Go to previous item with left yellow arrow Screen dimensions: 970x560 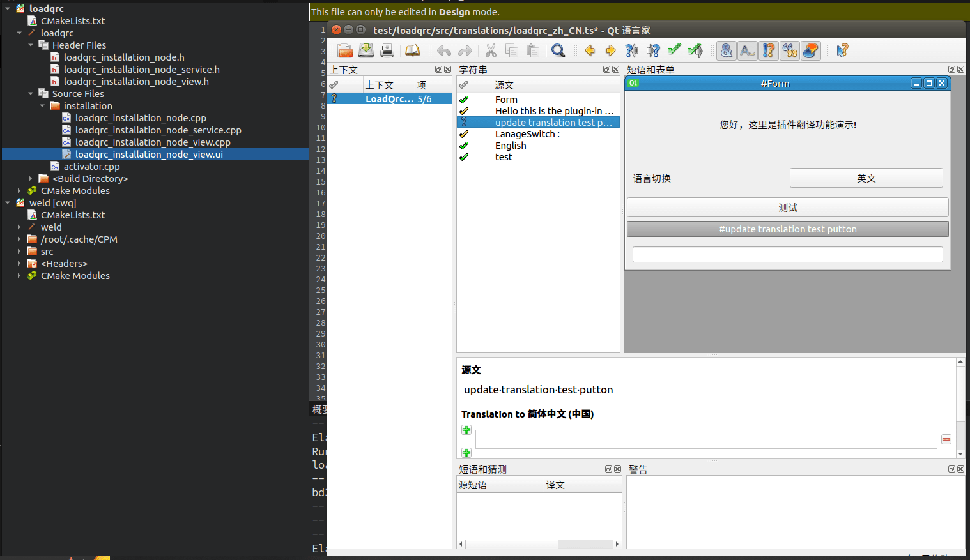tap(590, 50)
